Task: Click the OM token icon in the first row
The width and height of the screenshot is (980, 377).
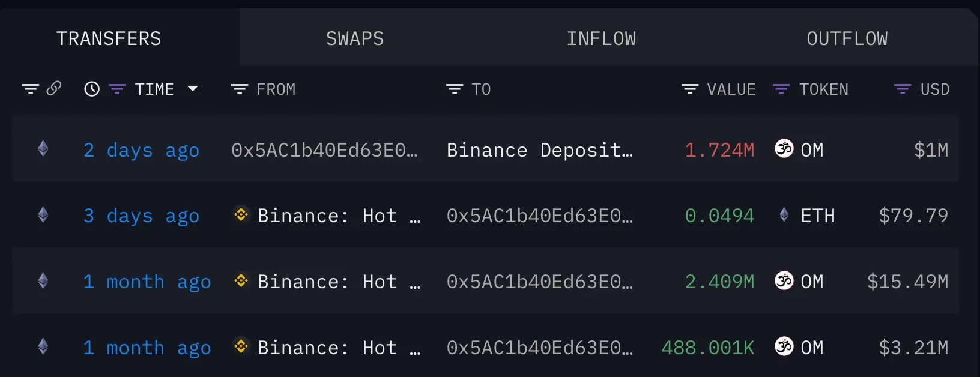Action: (x=784, y=149)
